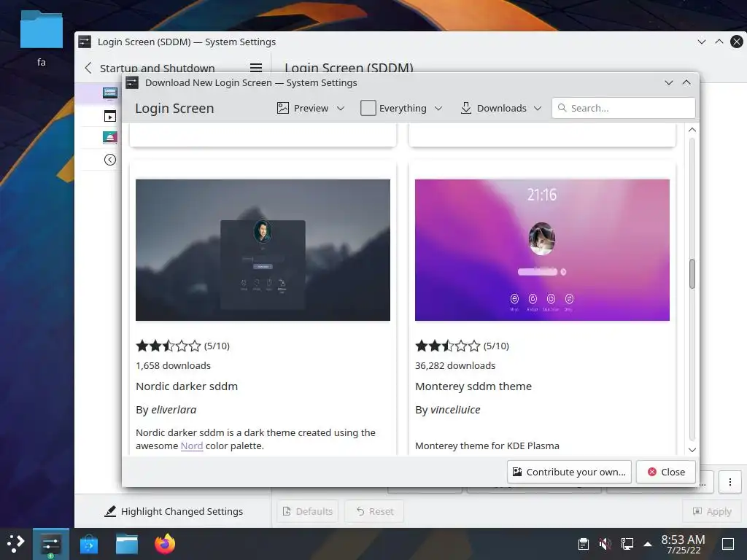
Task: Click Highlight Changed Settings button
Action: [174, 511]
